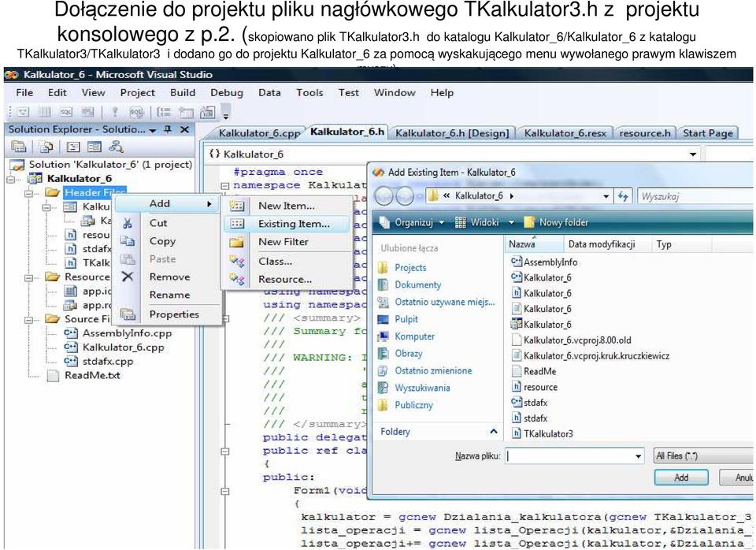The width and height of the screenshot is (756, 550).
Task: Collapse the Foldery section chevron
Action: click(493, 432)
